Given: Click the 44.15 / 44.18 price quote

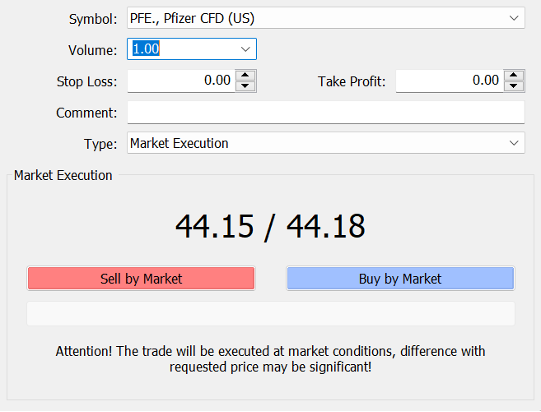Looking at the screenshot, I should tap(270, 226).
